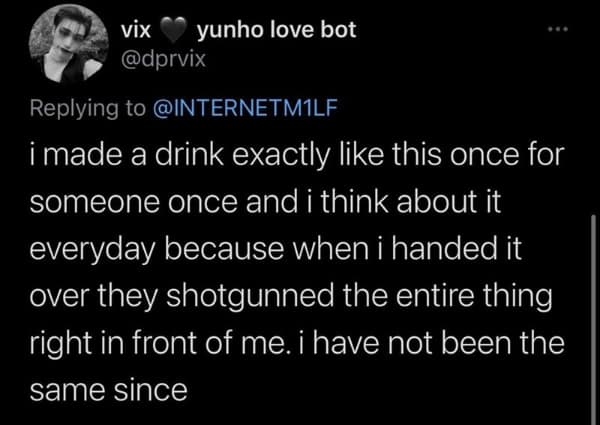Click the word "over" starting the fourth line
600x425 pixels.
53,295
